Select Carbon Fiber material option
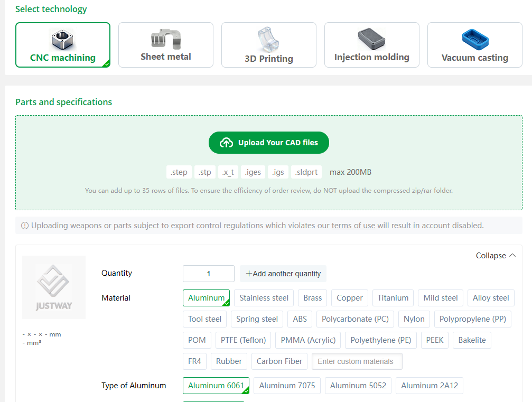This screenshot has height=402, width=532. point(279,361)
